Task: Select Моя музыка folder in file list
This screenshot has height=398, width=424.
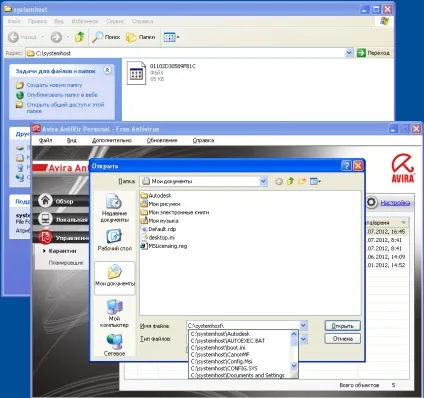Action: pyautogui.click(x=159, y=221)
